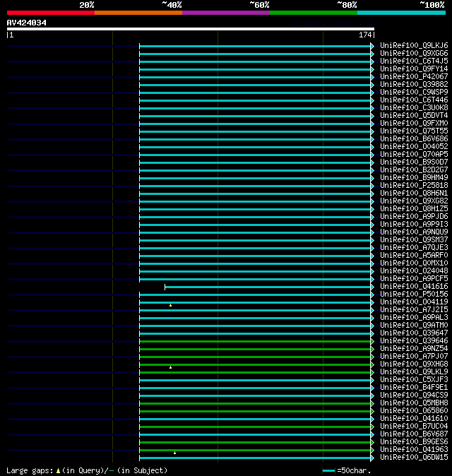Open hit UniRef100_P42067
This screenshot has width=452, height=476.
coord(414,76)
